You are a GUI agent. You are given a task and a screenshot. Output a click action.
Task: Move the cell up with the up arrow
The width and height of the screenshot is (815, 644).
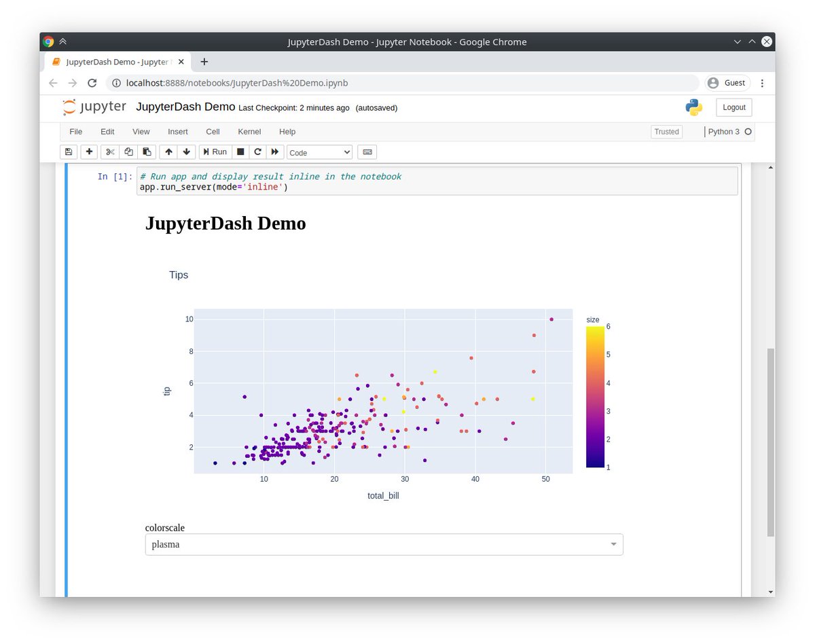tap(168, 151)
